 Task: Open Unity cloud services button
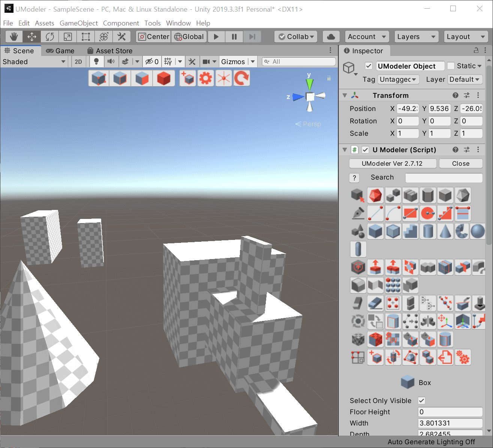[331, 37]
